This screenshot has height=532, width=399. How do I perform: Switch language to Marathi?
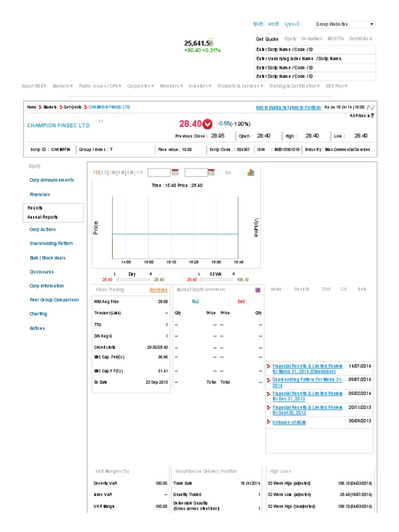coord(273,24)
